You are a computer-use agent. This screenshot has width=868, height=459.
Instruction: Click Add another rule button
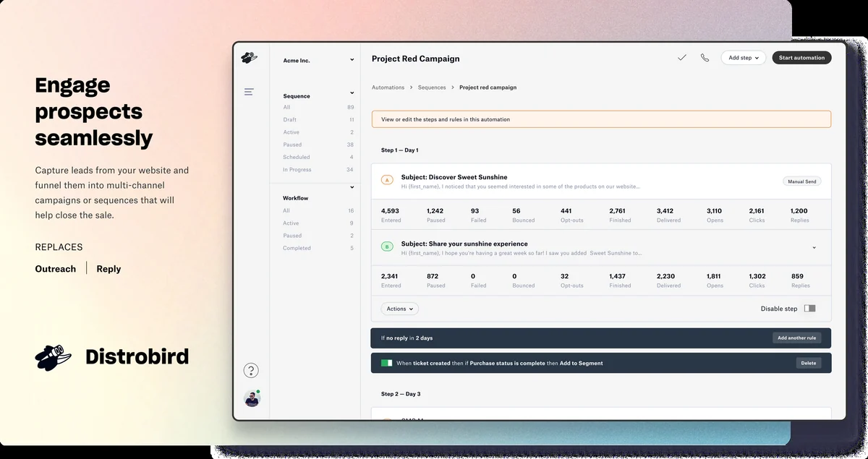797,338
